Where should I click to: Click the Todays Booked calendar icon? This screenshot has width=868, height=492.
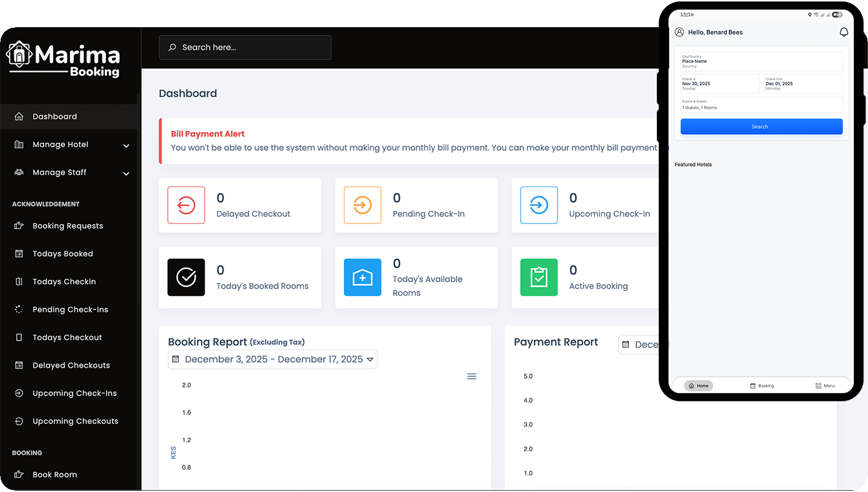(x=19, y=253)
